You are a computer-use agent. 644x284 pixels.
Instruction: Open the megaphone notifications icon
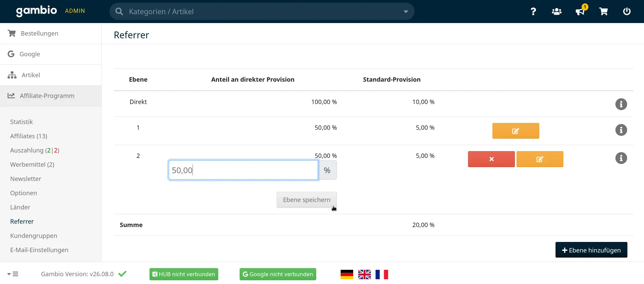pyautogui.click(x=580, y=12)
